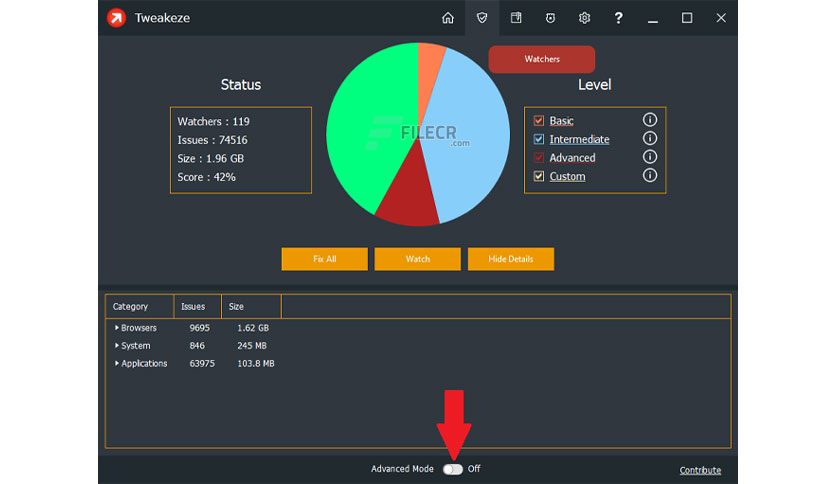Select the Applications issues value 63975

click(x=202, y=364)
